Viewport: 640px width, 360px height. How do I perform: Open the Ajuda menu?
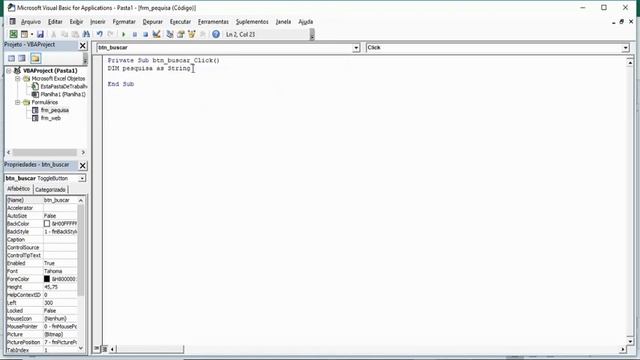pyautogui.click(x=306, y=22)
